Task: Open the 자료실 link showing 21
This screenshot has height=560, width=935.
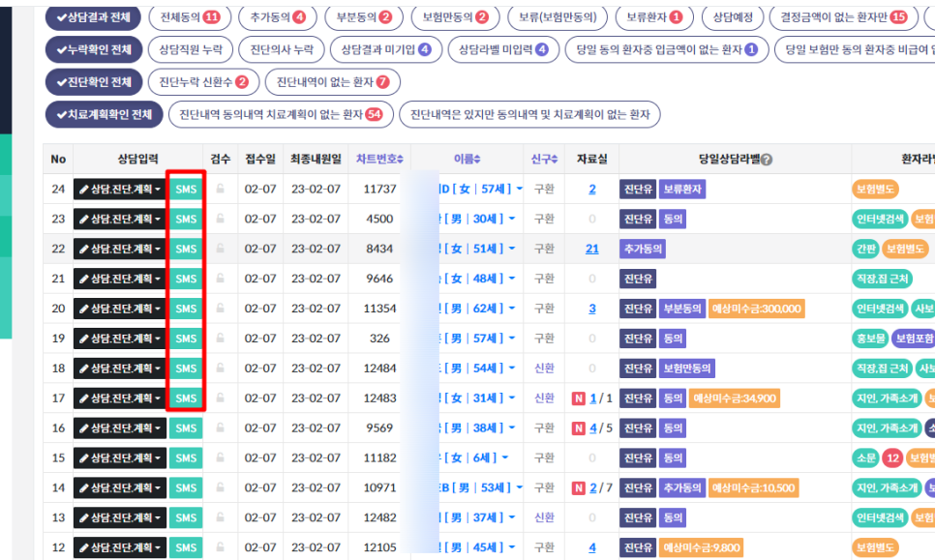Action: pyautogui.click(x=591, y=250)
